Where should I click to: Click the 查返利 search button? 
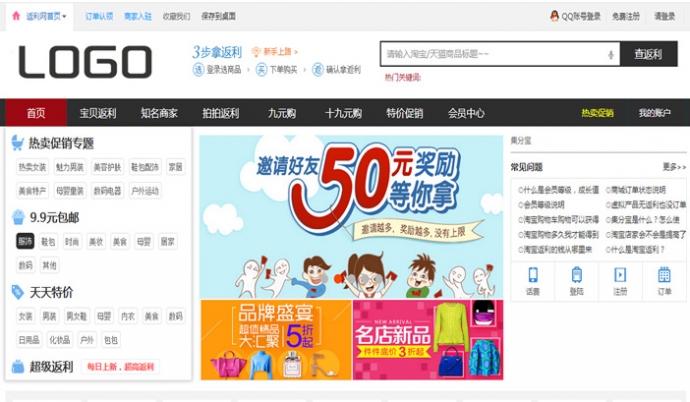(648, 54)
